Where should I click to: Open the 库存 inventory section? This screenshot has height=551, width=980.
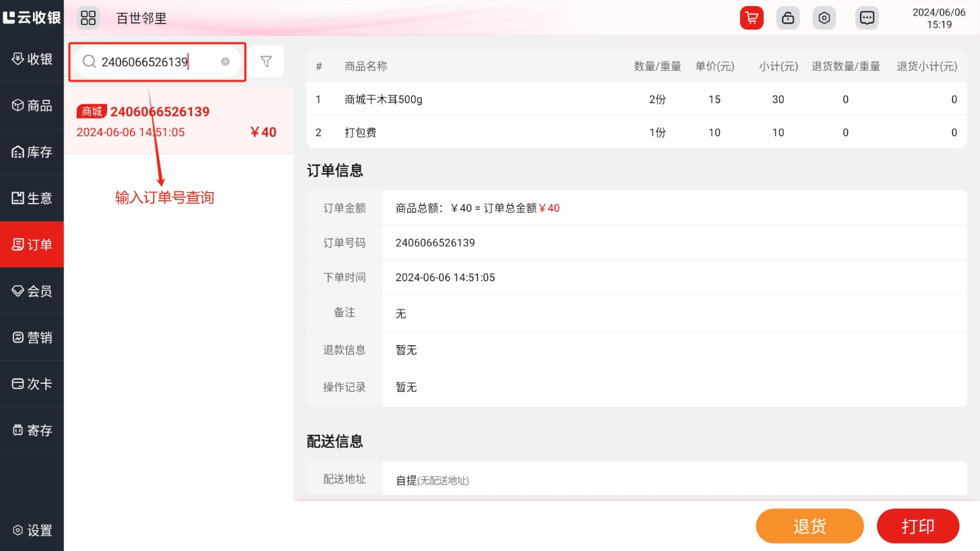32,152
